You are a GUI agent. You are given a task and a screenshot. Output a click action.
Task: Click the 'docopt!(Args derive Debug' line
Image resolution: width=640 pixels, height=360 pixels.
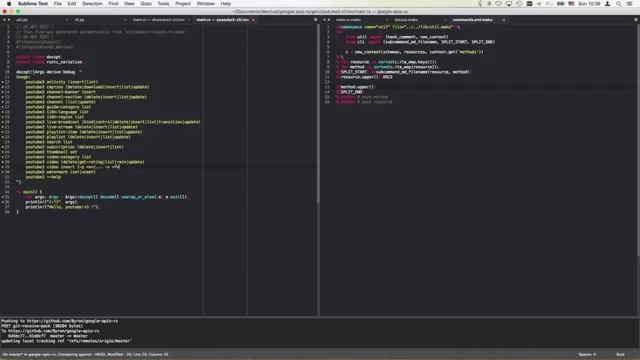coord(49,72)
